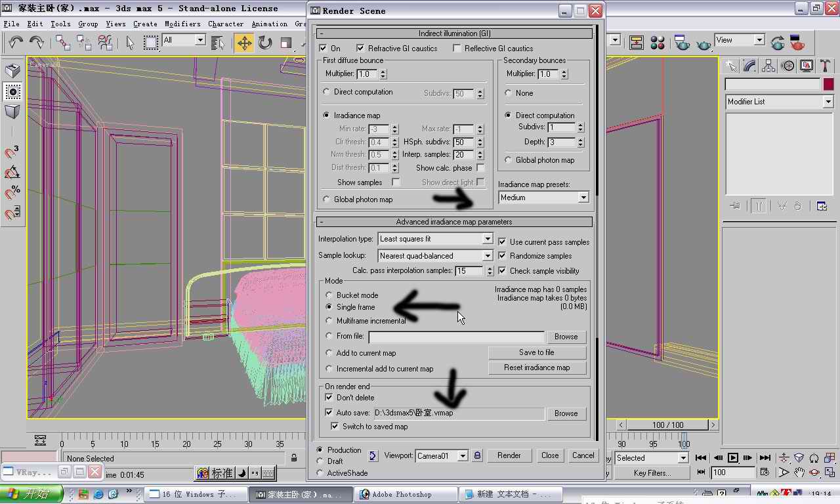
Task: Open the Irradiance map presets dropdown
Action: click(x=543, y=197)
